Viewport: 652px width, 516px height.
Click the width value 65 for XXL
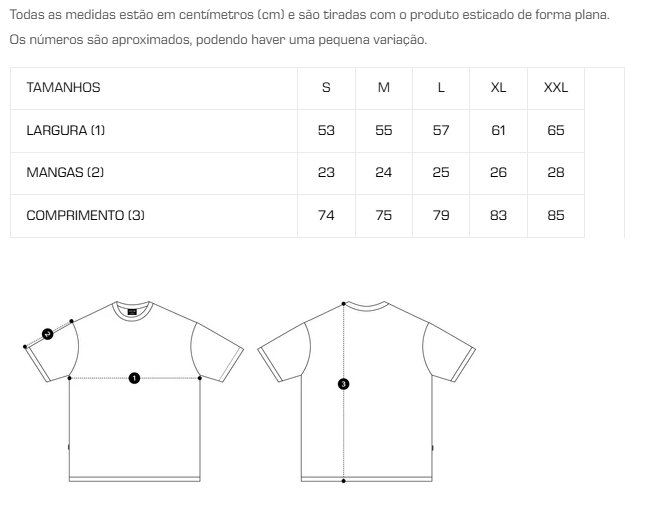[556, 131]
